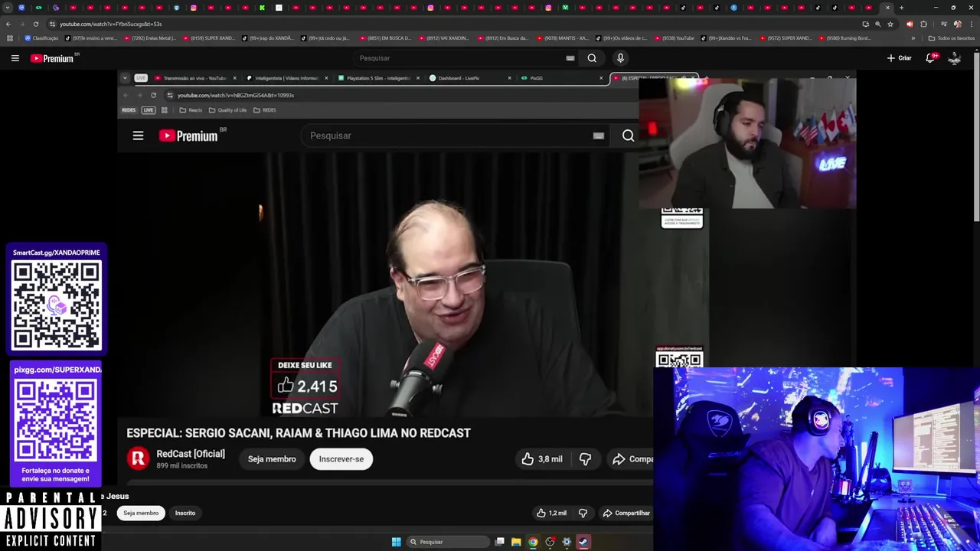Reload the outer browser page

(x=35, y=24)
